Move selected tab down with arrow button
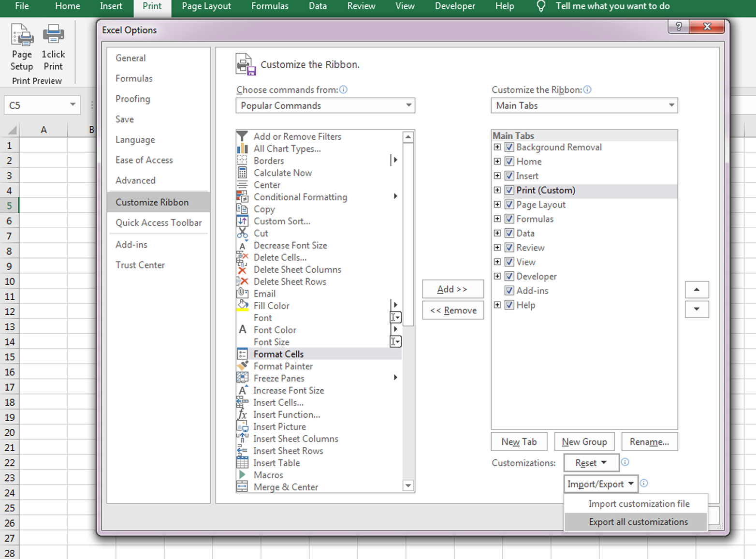The height and width of the screenshot is (559, 756). 697,309
